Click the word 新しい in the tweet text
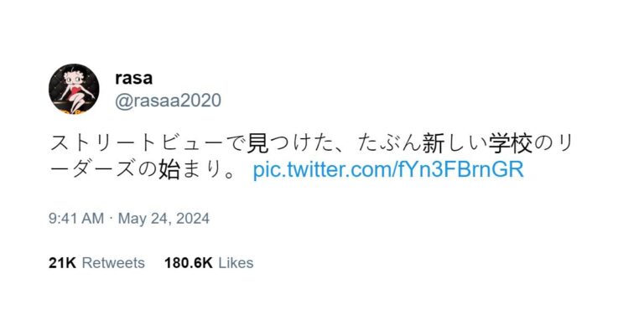This screenshot has width=644, height=336. point(454,143)
